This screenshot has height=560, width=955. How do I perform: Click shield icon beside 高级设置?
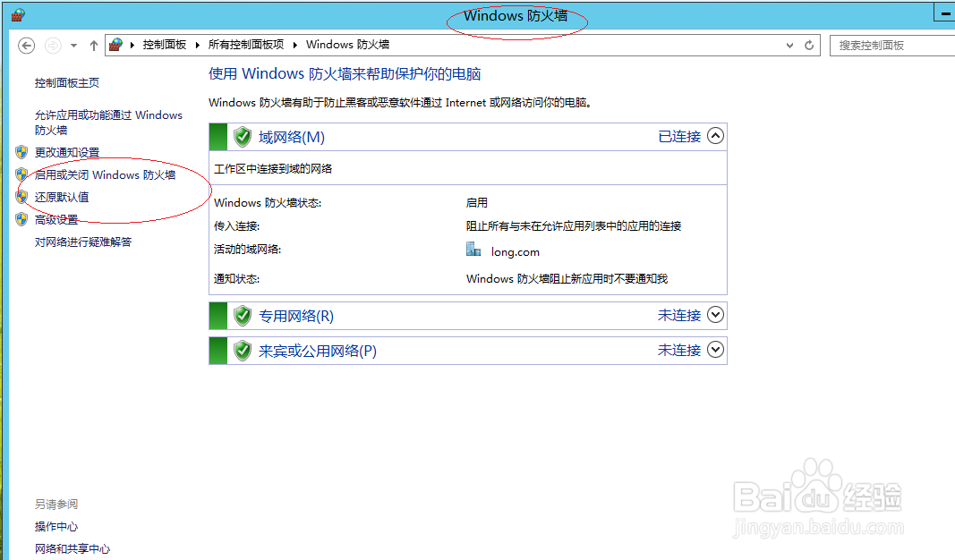pos(21,219)
